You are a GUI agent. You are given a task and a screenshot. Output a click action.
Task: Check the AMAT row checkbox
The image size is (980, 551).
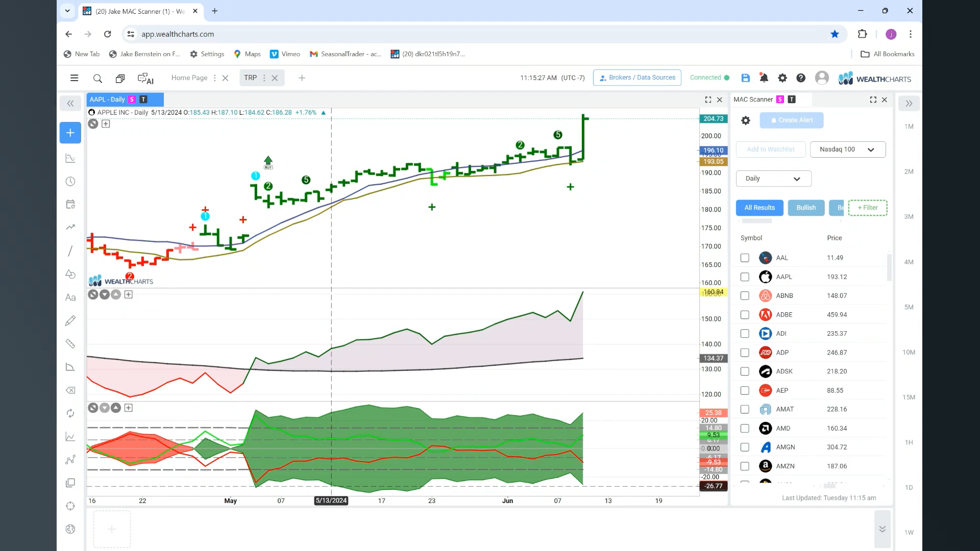[x=745, y=409]
